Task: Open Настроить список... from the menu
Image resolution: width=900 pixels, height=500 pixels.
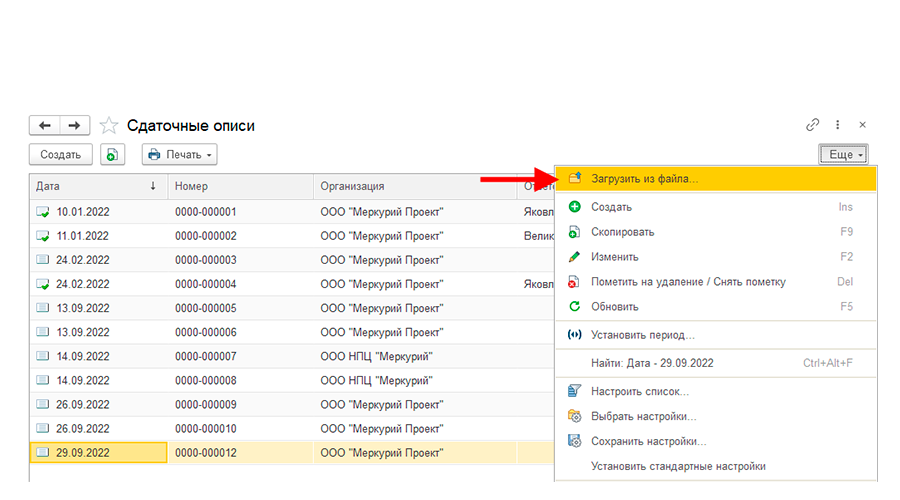Action: point(715,392)
